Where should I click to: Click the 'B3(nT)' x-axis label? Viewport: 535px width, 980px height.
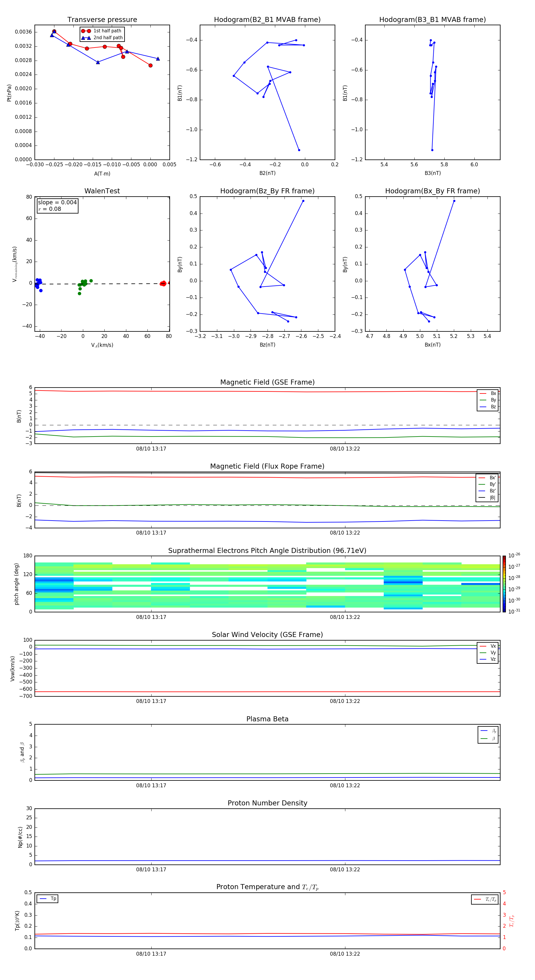click(x=432, y=173)
